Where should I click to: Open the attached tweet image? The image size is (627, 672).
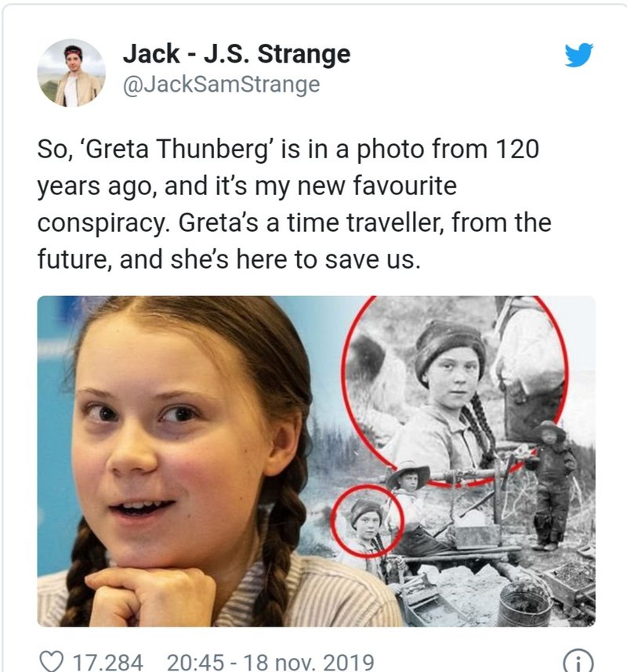pos(316,461)
